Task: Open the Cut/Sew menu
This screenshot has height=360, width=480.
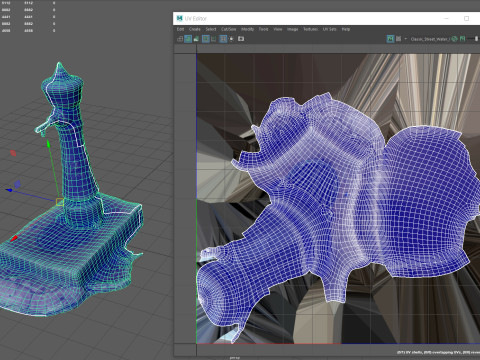Action: pos(229,29)
